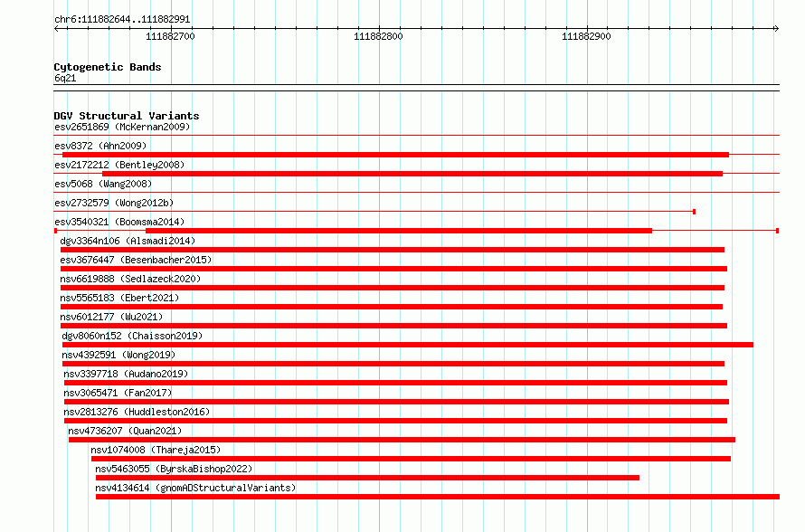Click the red bar of nsv3397718
805x532 pixels.
396,383
